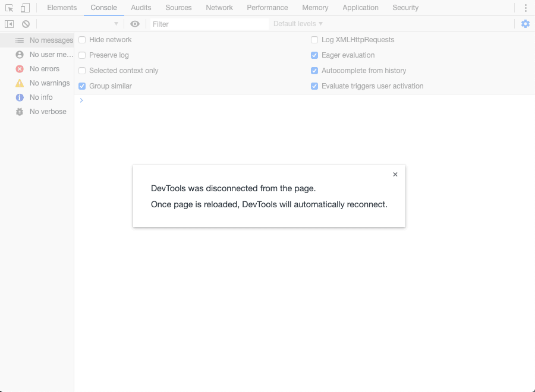Open the Default levels dropdown
535x392 pixels.
(x=298, y=24)
